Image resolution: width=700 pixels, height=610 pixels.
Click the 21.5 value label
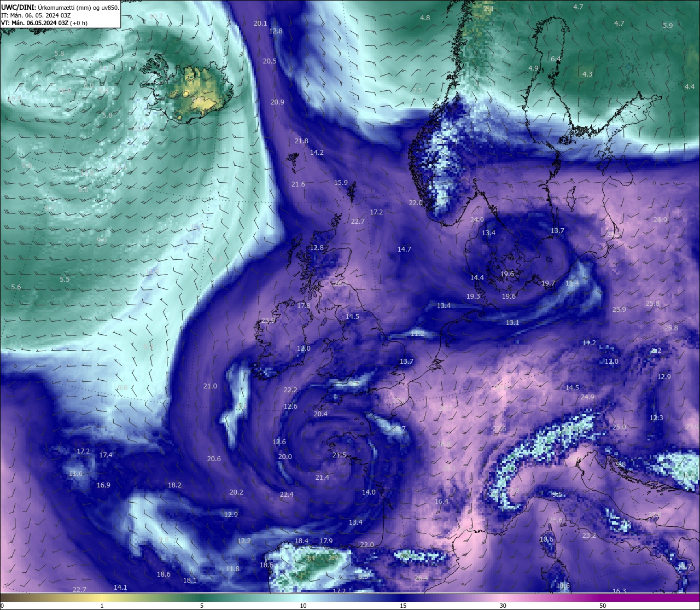(x=339, y=455)
